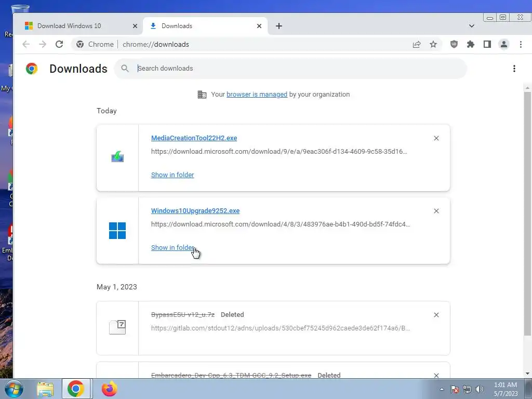Click the Windows10Upgrade file icon
This screenshot has height=399, width=532.
click(117, 231)
